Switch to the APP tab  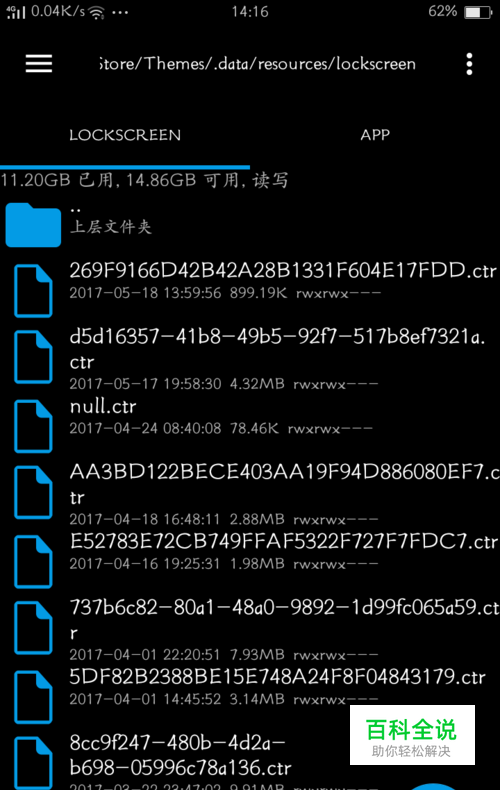coord(375,135)
